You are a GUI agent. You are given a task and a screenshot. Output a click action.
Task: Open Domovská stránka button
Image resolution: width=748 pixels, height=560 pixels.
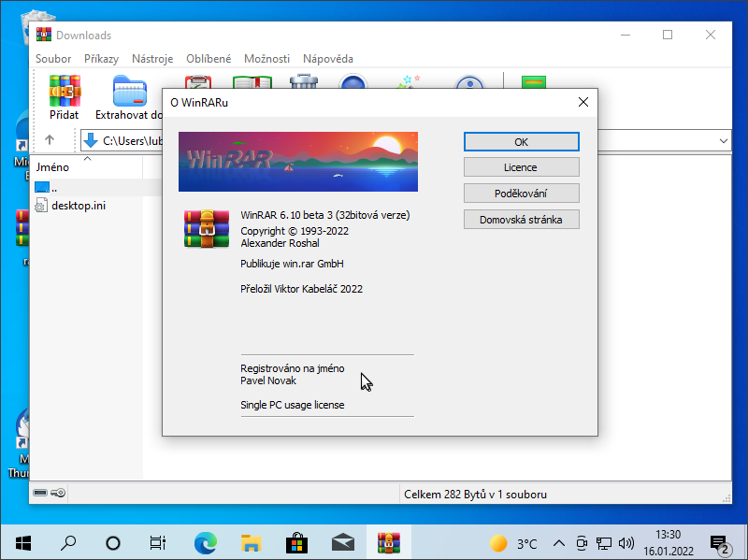click(x=522, y=220)
